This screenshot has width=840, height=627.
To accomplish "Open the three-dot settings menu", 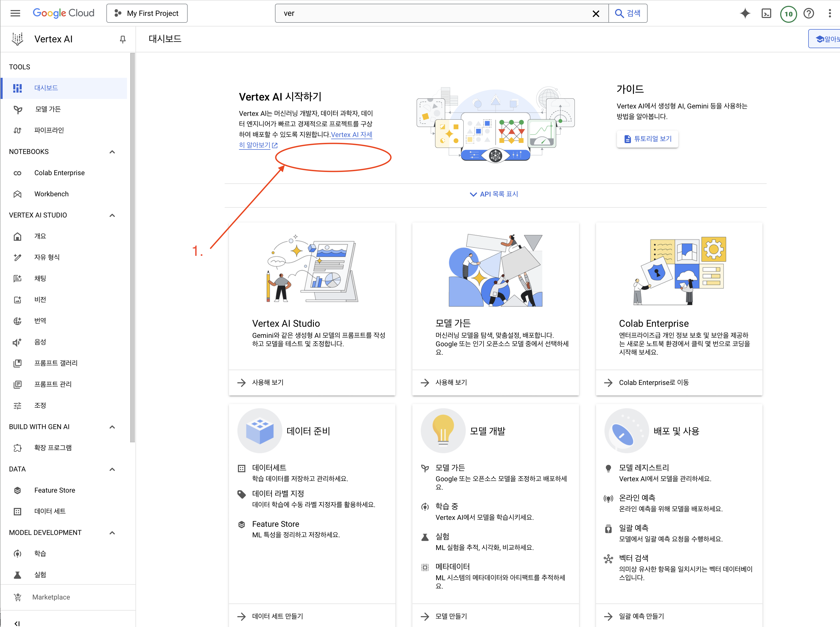I will pos(829,14).
